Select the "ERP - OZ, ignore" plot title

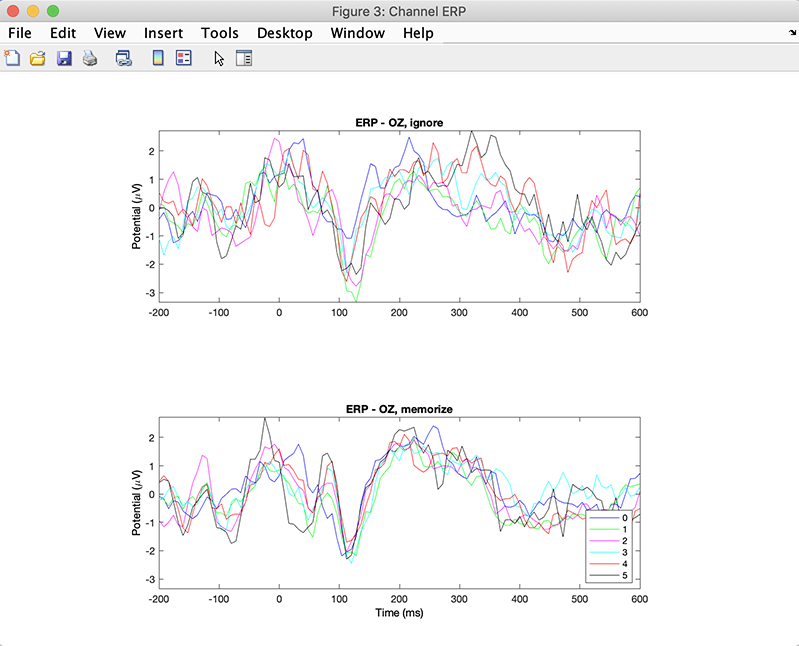pyautogui.click(x=399, y=123)
